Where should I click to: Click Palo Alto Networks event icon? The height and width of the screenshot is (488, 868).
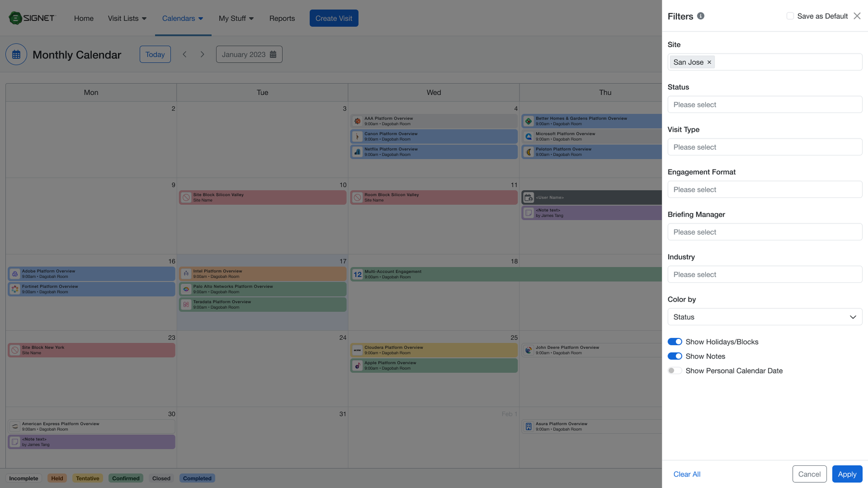click(186, 289)
